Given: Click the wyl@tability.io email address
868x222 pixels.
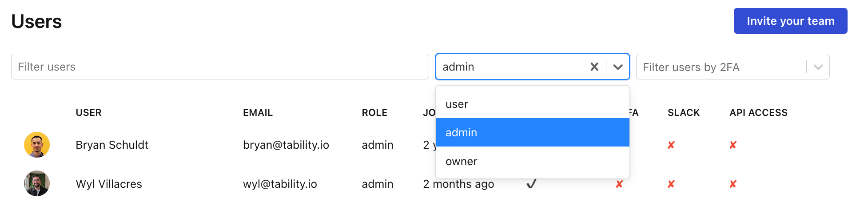Looking at the screenshot, I should tap(280, 184).
